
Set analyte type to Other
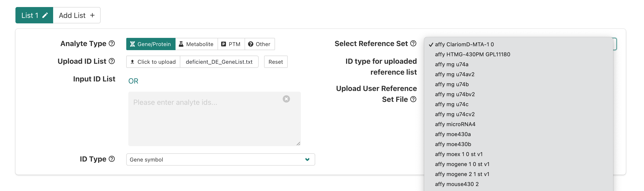coord(259,44)
